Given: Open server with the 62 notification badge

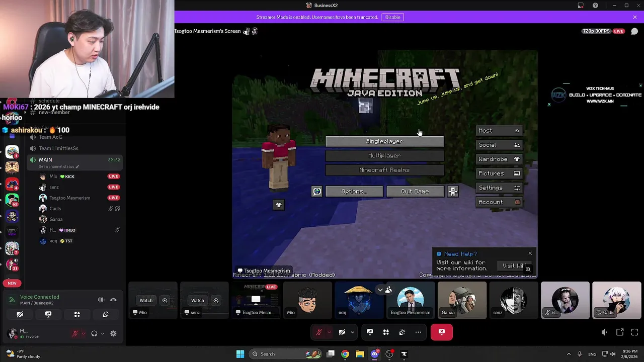Looking at the screenshot, I should (x=12, y=200).
